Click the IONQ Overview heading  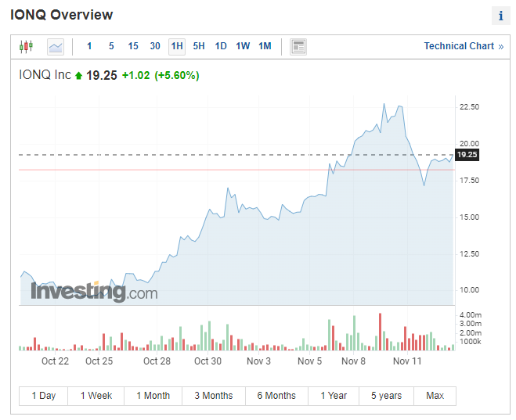click(62, 15)
